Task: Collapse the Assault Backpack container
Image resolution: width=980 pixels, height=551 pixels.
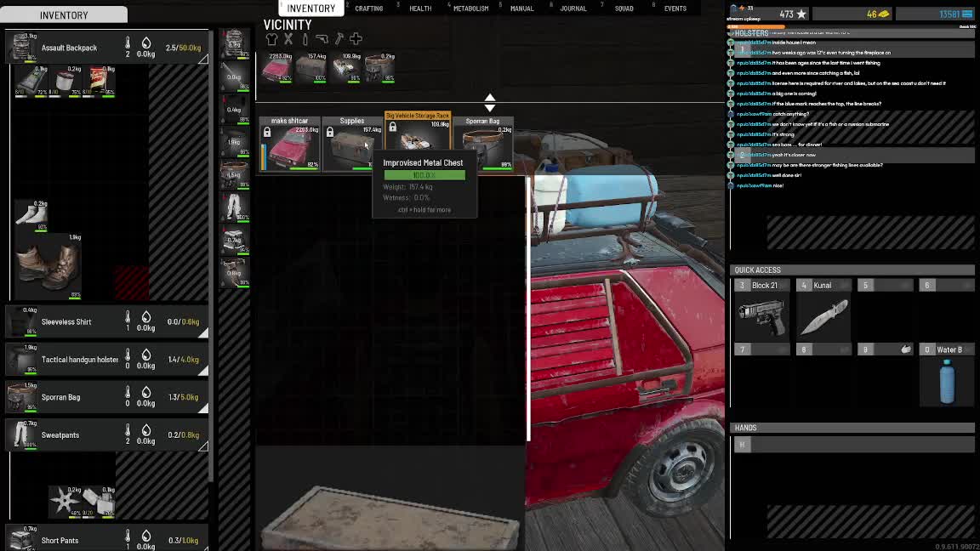Action: (203, 59)
